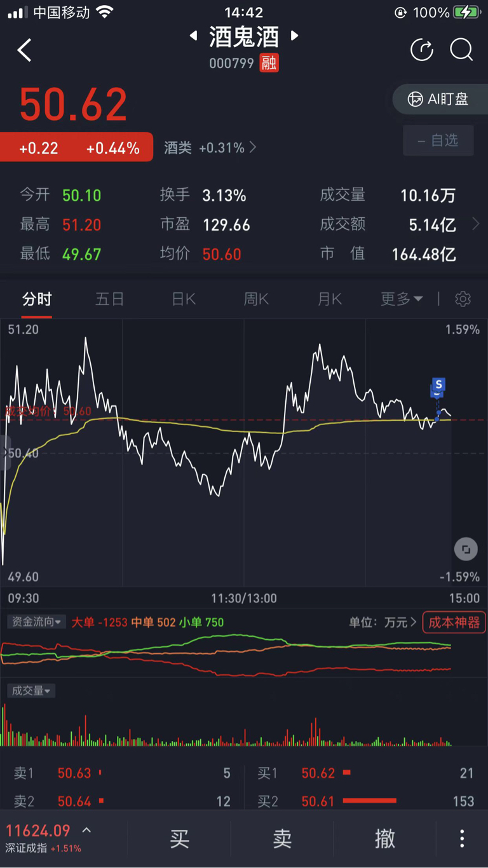Tap the 14:42 clock in status bar
This screenshot has height=868, width=488.
click(x=244, y=12)
